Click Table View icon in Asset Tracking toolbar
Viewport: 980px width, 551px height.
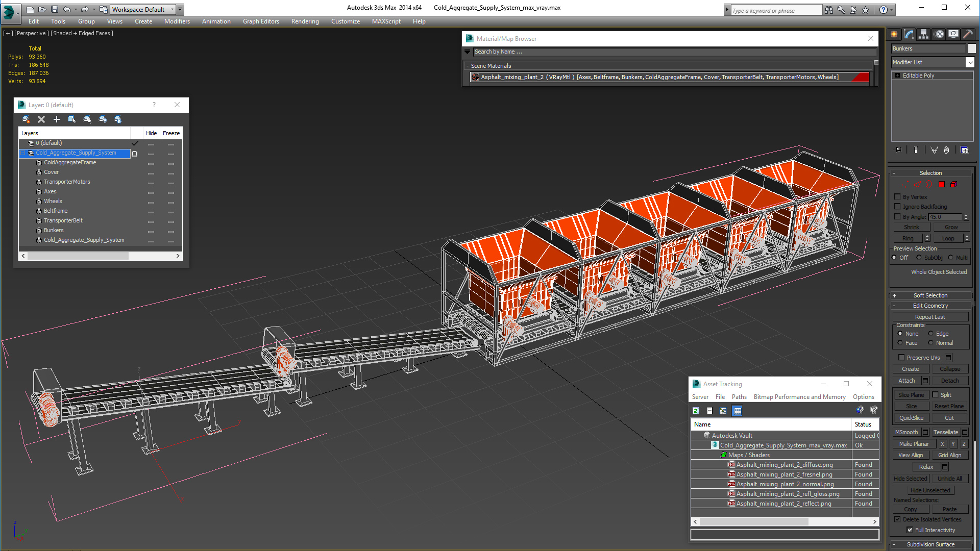737,411
